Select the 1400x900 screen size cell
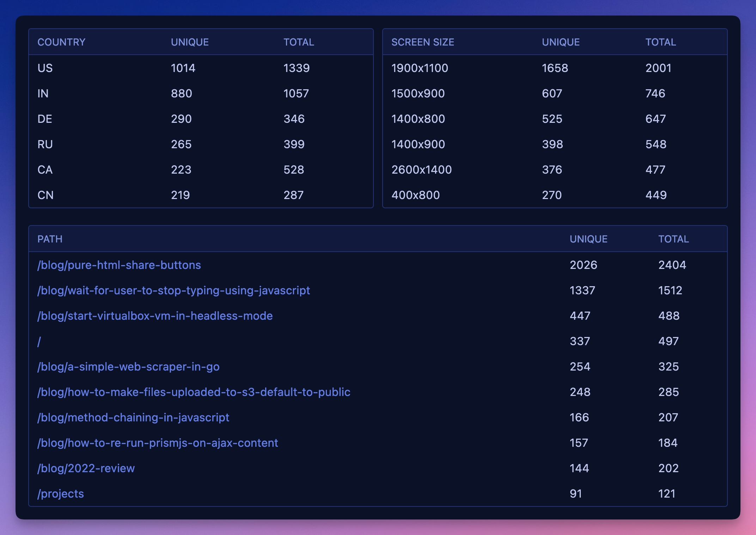Image resolution: width=756 pixels, height=535 pixels. pyautogui.click(x=418, y=144)
